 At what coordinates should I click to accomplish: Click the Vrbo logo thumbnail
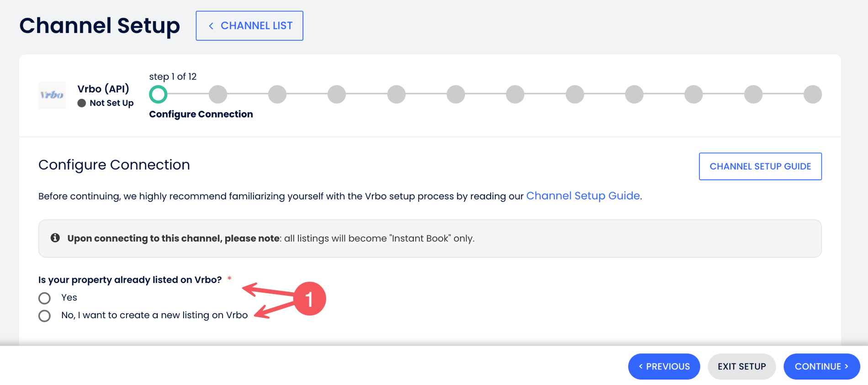[x=52, y=95]
